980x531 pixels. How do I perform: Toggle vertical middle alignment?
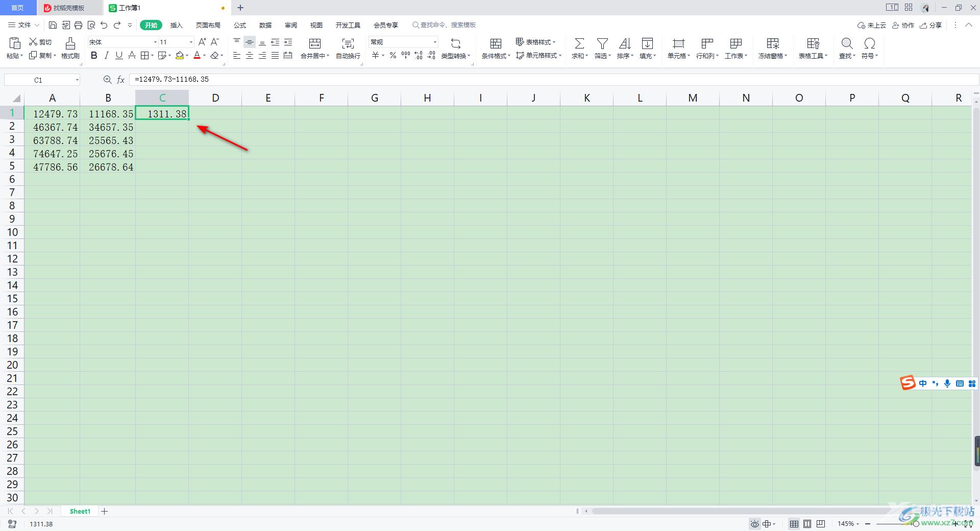click(250, 42)
